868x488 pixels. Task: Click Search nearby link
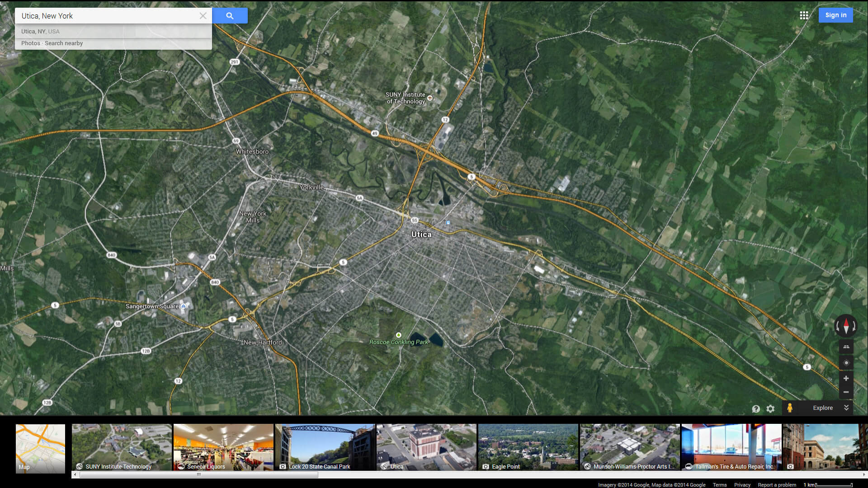click(x=64, y=43)
